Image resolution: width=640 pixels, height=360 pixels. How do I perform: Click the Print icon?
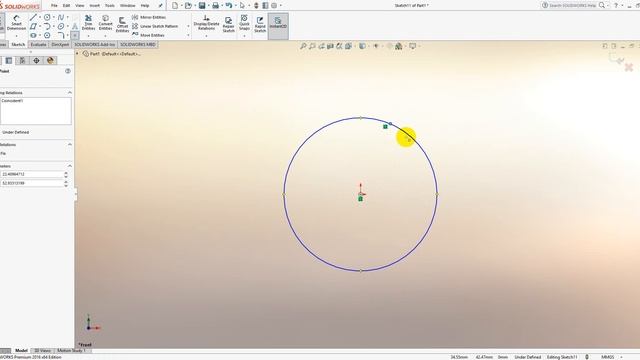click(x=216, y=5)
